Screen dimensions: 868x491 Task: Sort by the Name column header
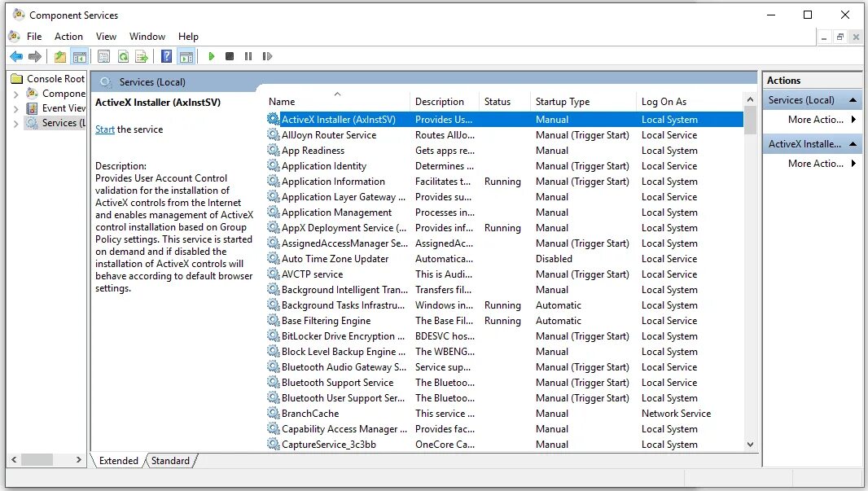(x=338, y=101)
